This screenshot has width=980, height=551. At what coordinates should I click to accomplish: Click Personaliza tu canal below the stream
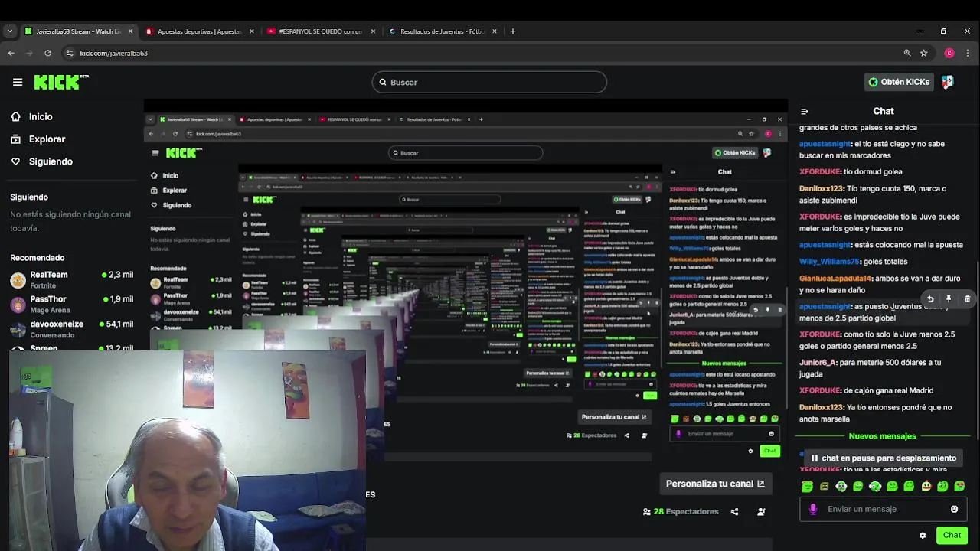coord(715,484)
